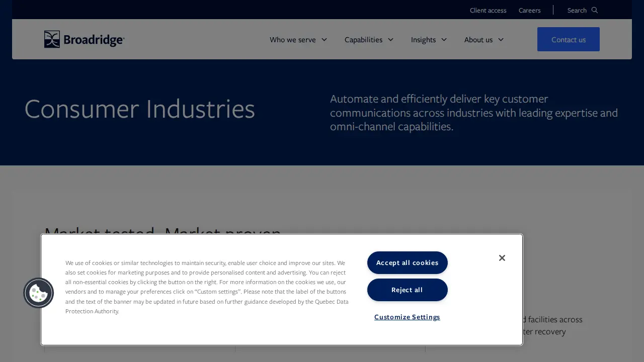Click the Reject all button

408,290
